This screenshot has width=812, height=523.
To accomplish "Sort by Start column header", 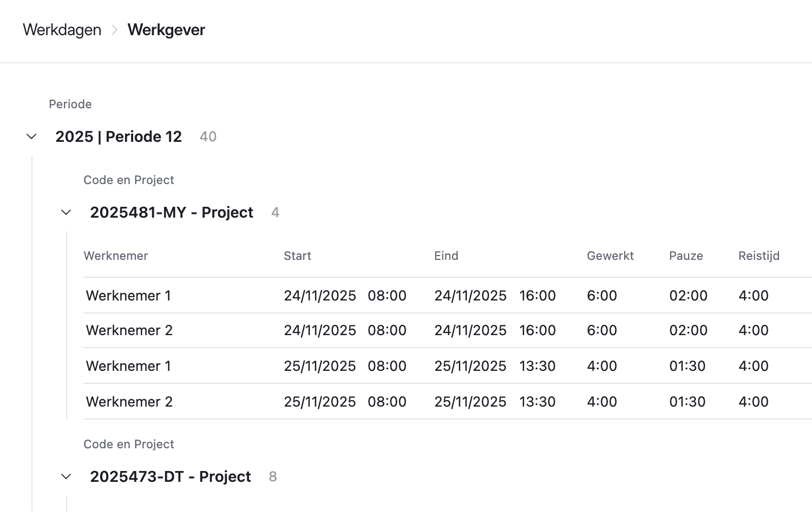I will 297,256.
